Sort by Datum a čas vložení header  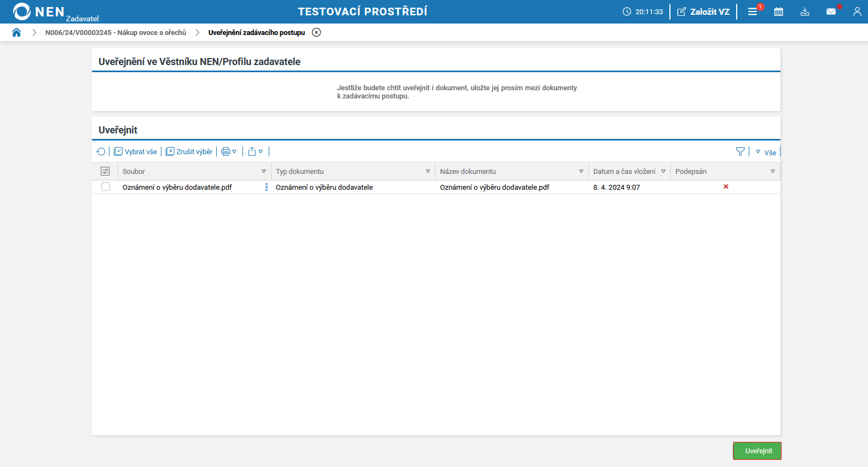point(624,171)
